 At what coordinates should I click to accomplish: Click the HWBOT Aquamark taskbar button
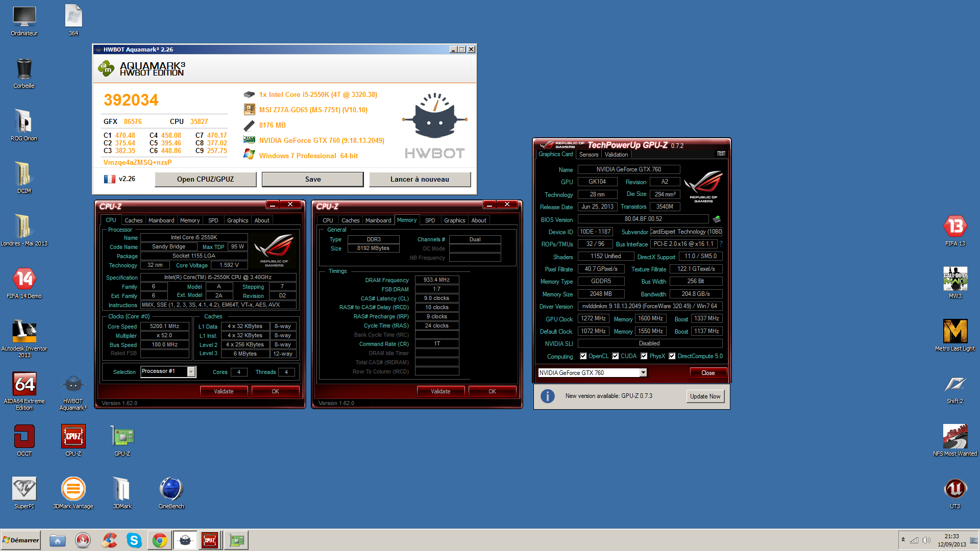(185, 540)
